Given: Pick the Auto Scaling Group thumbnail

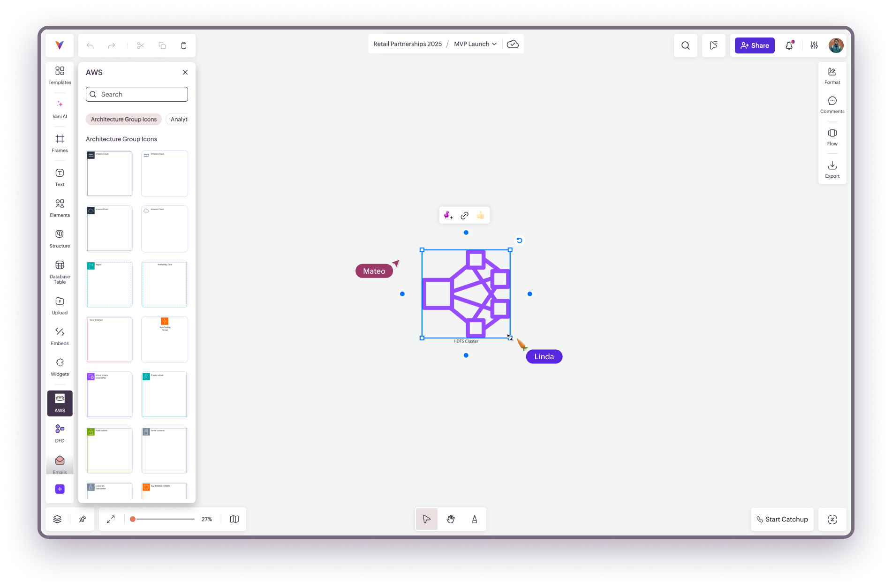Looking at the screenshot, I should click(x=165, y=339).
